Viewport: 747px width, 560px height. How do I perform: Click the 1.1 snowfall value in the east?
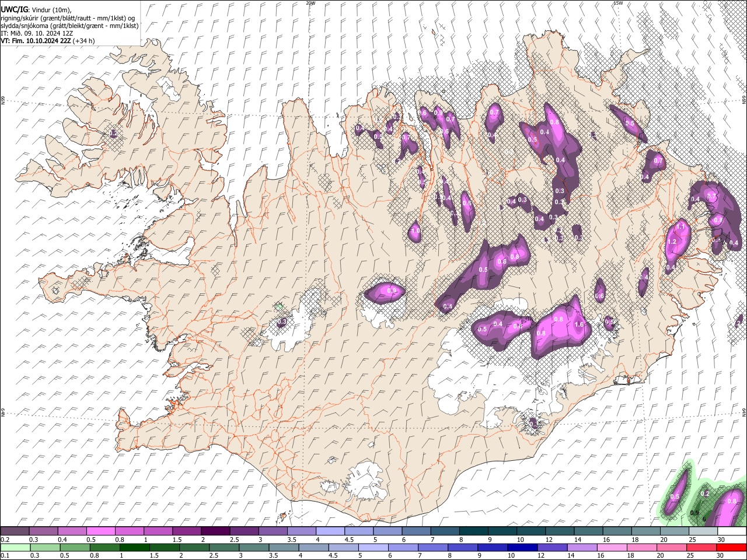680,226
